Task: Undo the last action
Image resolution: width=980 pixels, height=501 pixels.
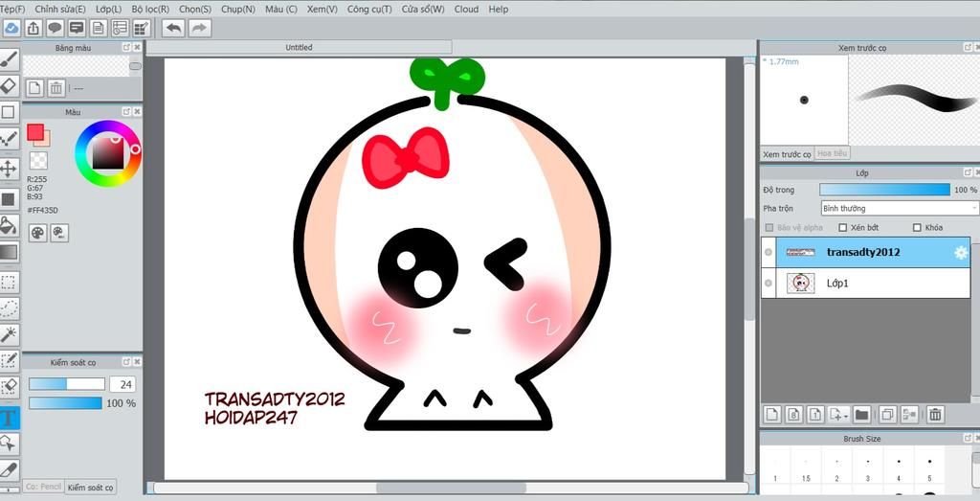Action: (174, 28)
